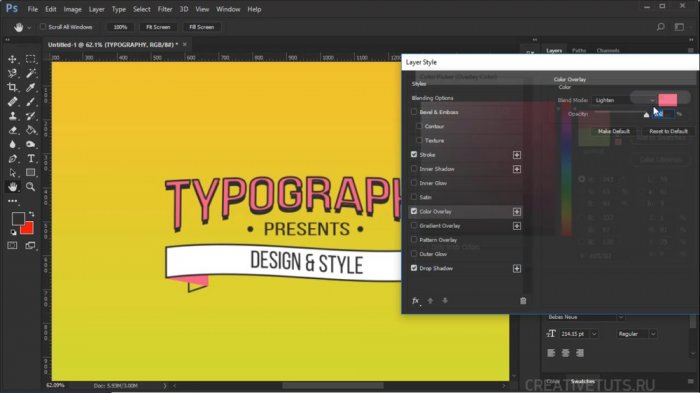This screenshot has height=393, width=700.
Task: Open the Bebas Neue font dropdown
Action: pos(585,317)
